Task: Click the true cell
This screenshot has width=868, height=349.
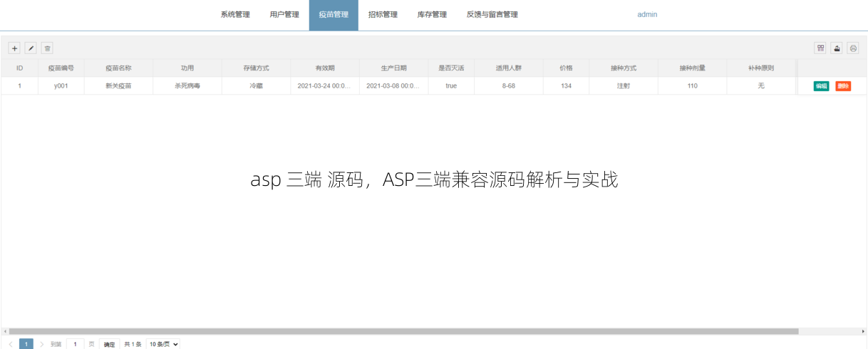Action: [451, 85]
